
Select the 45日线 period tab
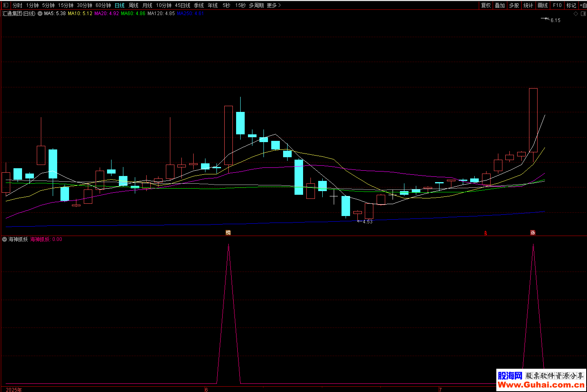click(x=183, y=5)
